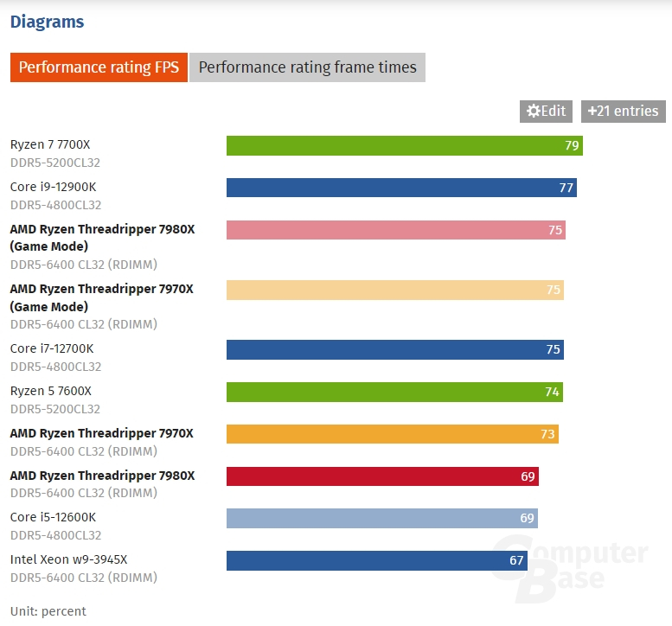Viewport: 672px width, 626px height.
Task: Select the Core i9-12900K blue bar
Action: (400, 188)
